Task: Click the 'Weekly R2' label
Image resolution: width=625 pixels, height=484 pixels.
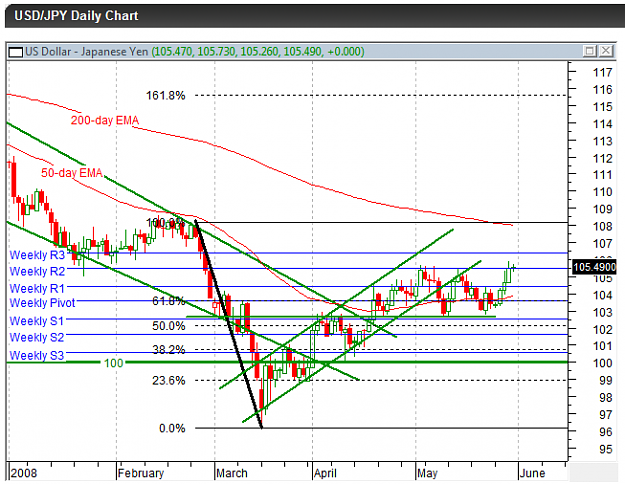Action: [37, 271]
